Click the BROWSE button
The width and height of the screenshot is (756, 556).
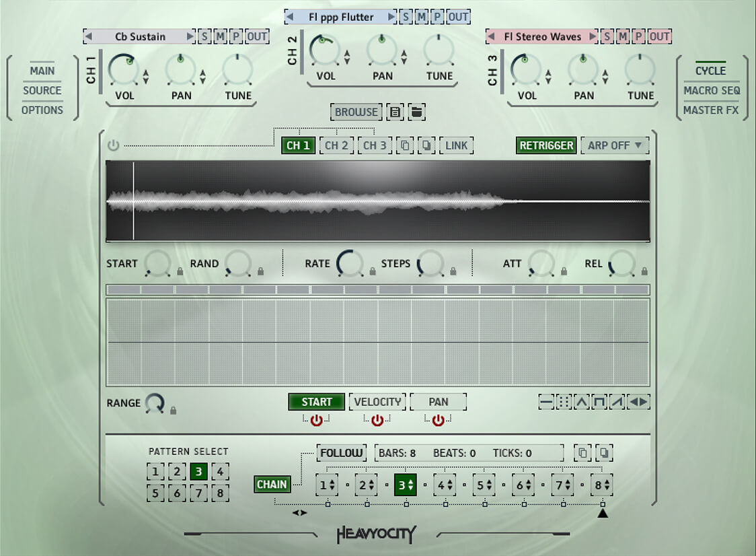(x=356, y=112)
